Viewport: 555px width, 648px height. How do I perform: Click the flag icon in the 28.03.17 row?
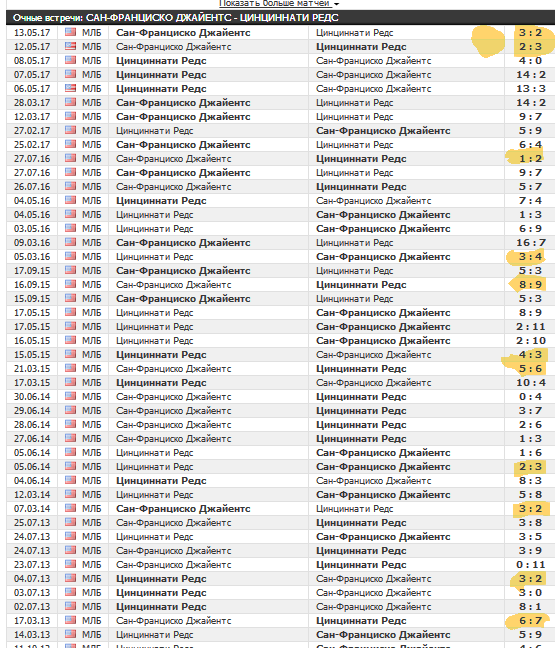click(x=71, y=102)
